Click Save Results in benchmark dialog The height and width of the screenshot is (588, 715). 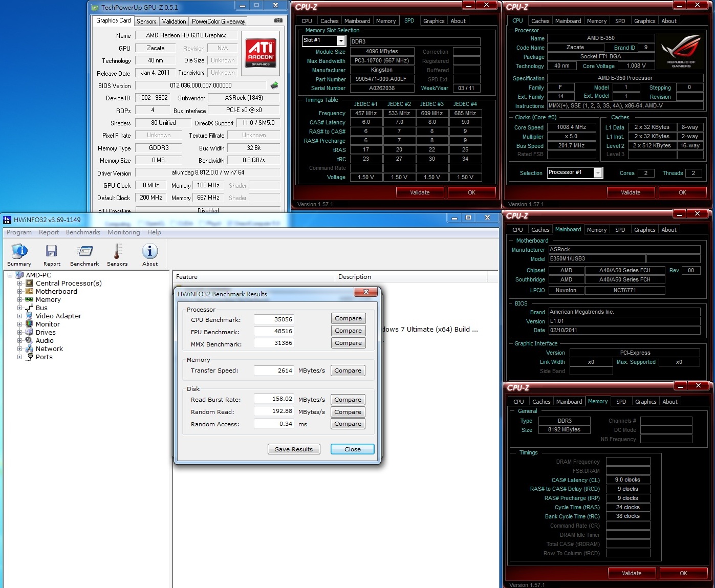[x=294, y=449]
